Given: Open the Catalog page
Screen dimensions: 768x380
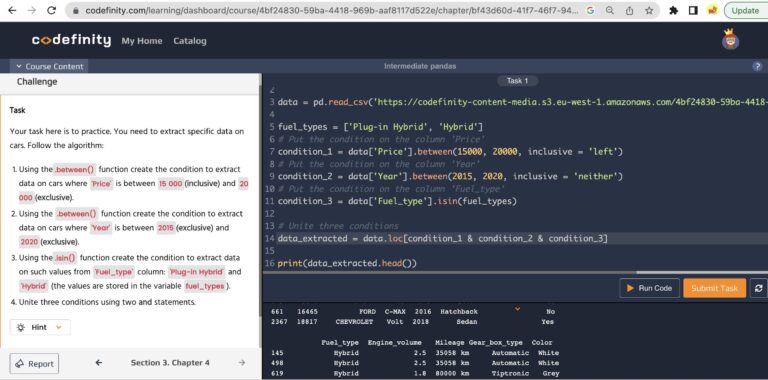Looking at the screenshot, I should coord(190,41).
